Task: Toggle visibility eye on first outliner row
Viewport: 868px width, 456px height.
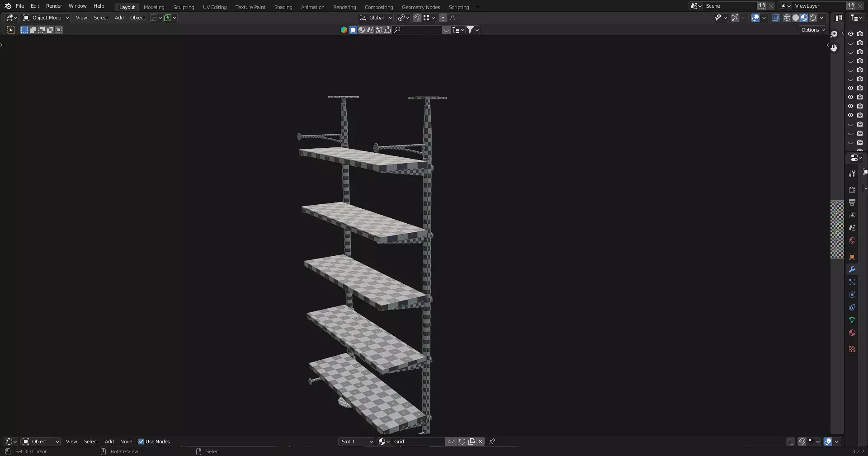Action: (850, 34)
